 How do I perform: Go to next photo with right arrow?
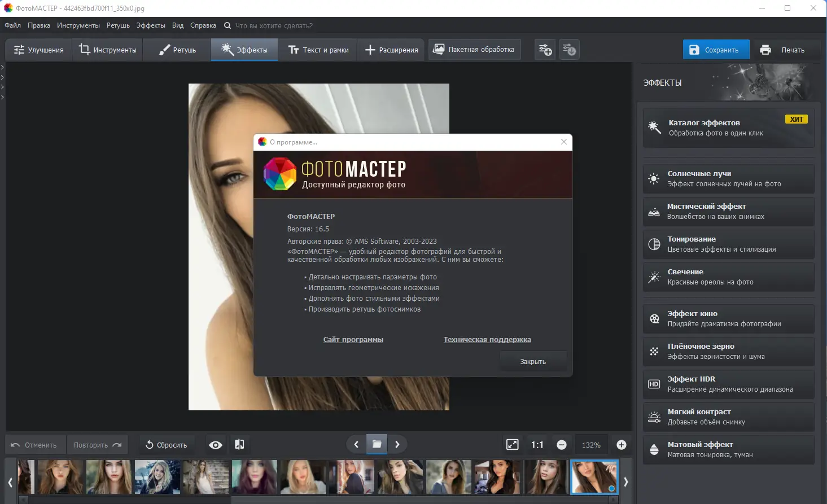click(397, 445)
